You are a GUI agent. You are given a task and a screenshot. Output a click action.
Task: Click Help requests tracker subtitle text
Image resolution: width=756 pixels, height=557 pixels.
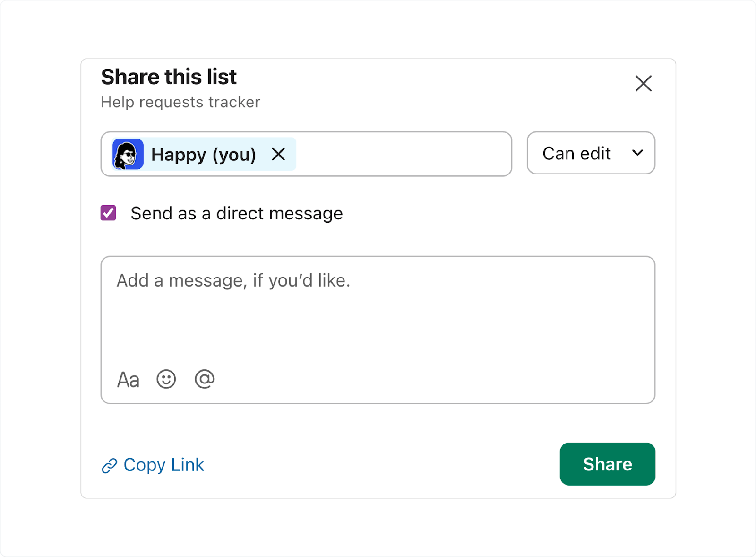pyautogui.click(x=180, y=102)
